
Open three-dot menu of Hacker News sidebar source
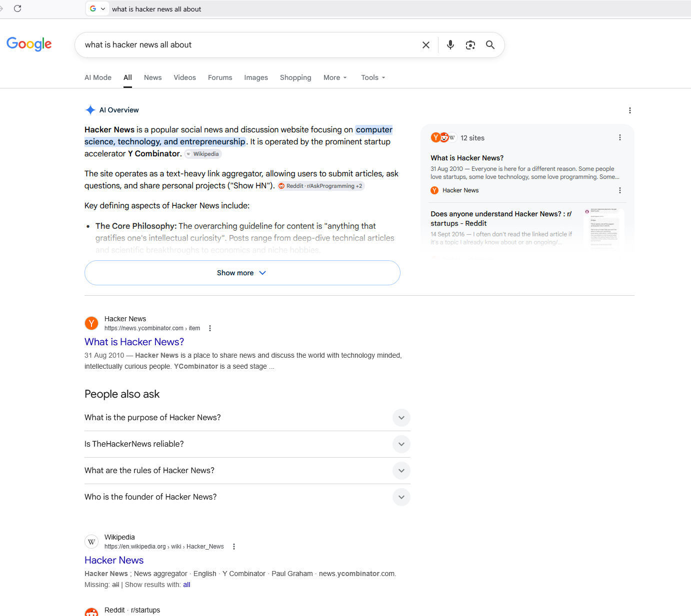[x=619, y=190]
